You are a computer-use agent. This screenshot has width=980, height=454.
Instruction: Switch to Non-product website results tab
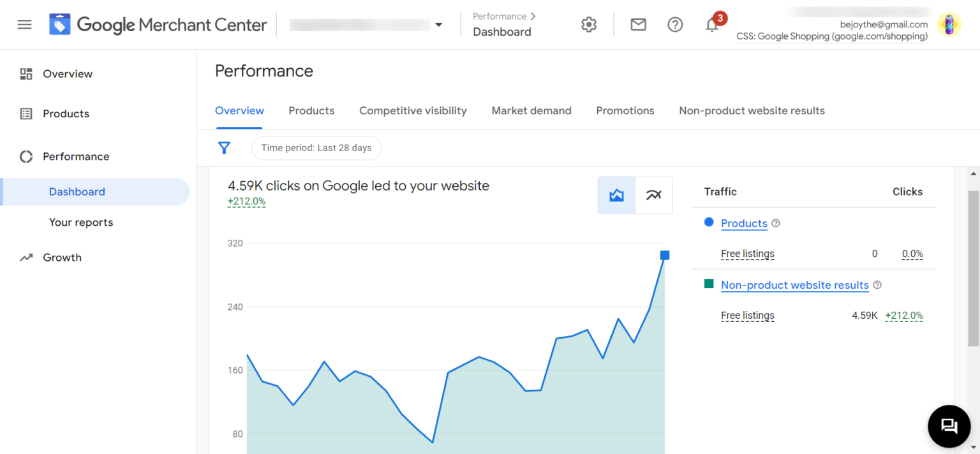pos(752,111)
